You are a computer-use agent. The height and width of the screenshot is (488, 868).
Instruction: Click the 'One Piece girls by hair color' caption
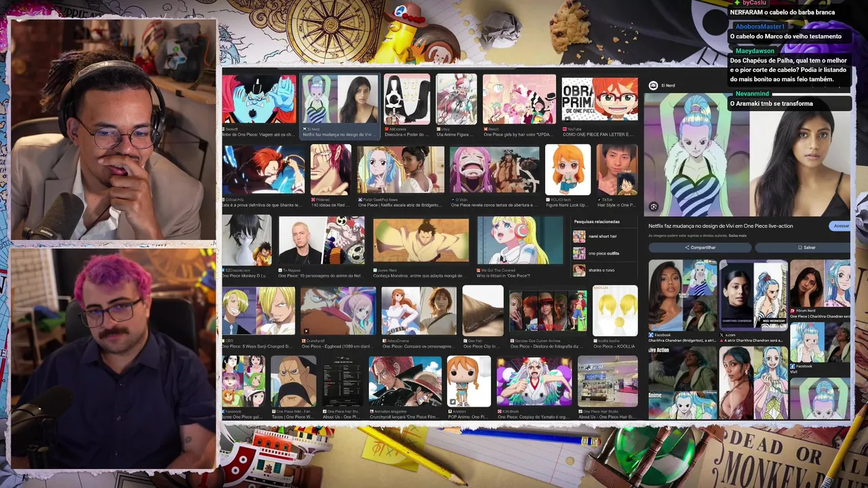(x=519, y=134)
